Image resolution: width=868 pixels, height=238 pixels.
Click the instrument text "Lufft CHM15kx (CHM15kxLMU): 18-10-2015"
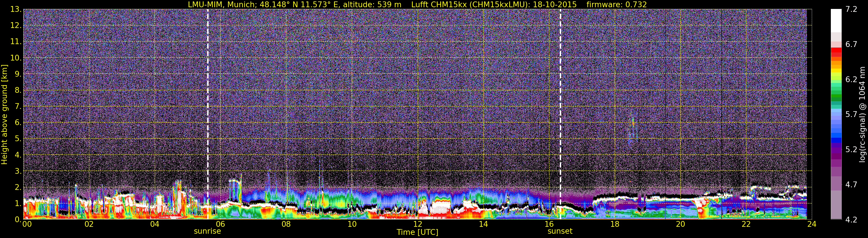[x=494, y=4]
